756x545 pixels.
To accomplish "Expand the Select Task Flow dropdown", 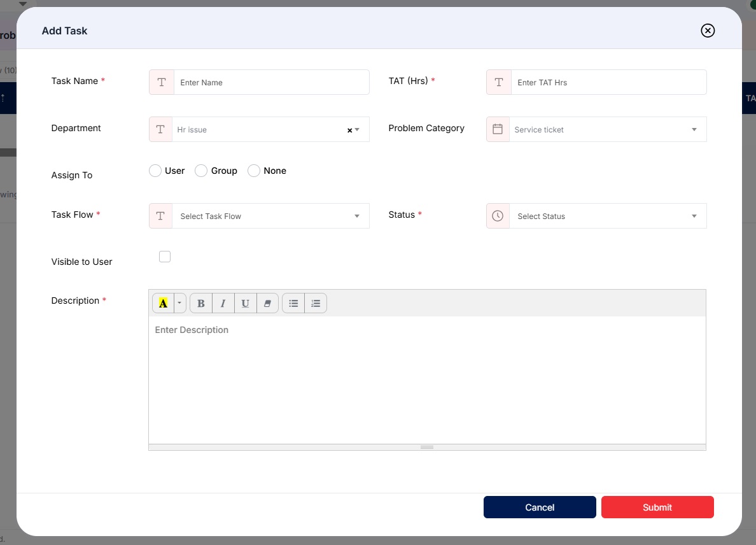I will tap(270, 216).
